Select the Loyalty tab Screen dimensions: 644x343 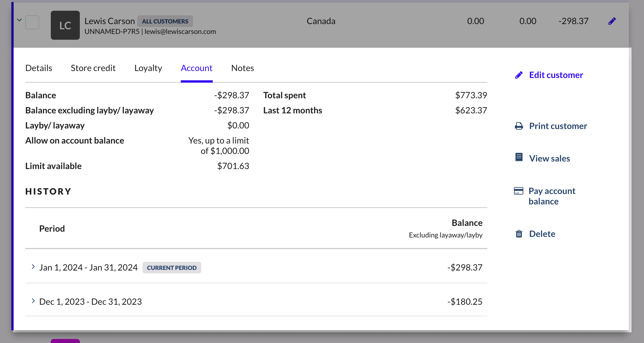[148, 68]
